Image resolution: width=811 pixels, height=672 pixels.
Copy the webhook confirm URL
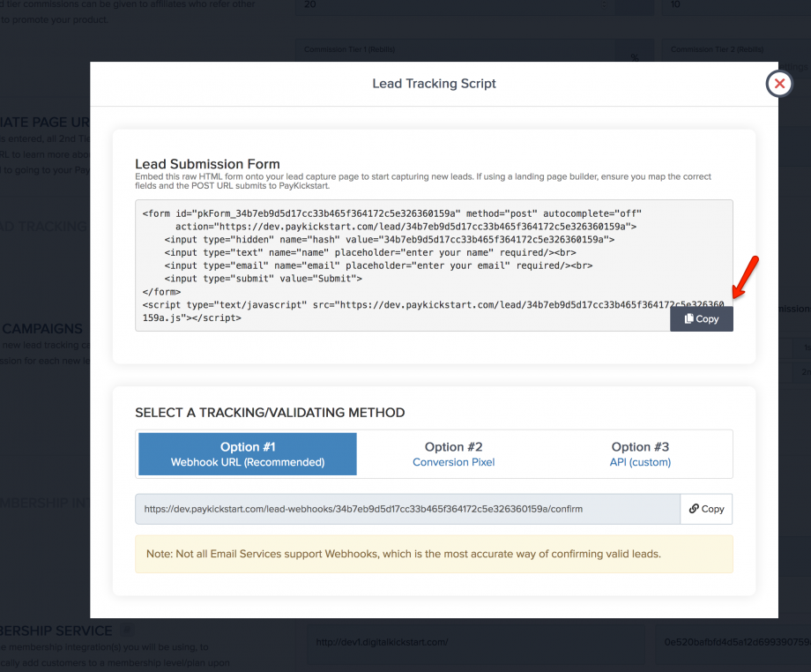point(706,509)
